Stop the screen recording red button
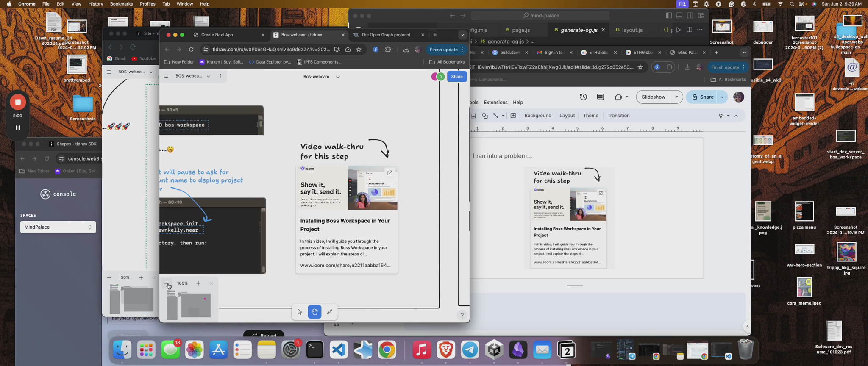Viewport: 868px width, 366px height. click(x=18, y=102)
